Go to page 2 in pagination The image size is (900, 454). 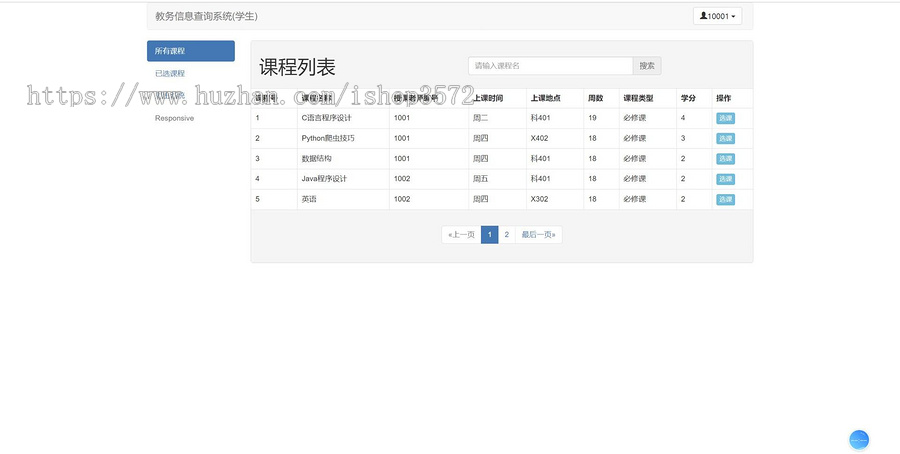(x=507, y=234)
